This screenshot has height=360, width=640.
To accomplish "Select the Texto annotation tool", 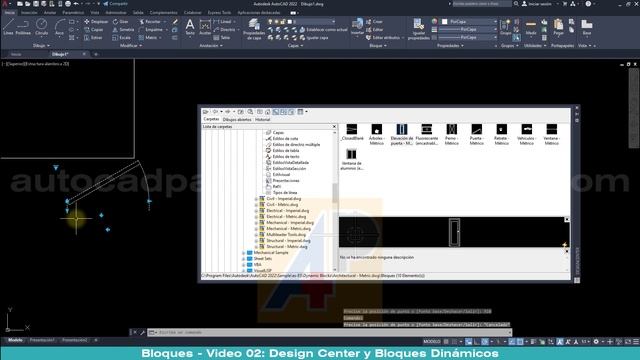I will pos(190,27).
